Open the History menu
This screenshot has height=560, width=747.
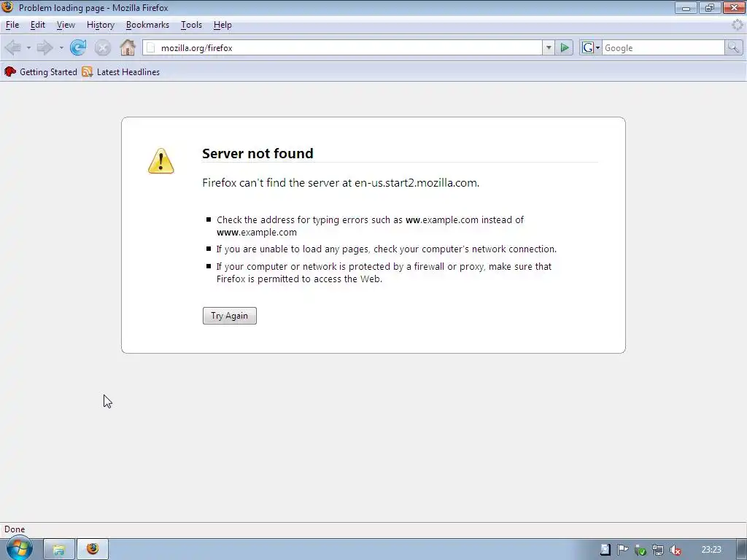101,25
